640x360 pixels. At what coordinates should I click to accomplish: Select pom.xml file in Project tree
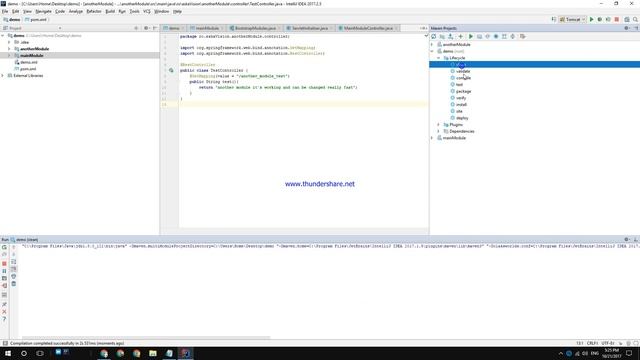point(28,69)
